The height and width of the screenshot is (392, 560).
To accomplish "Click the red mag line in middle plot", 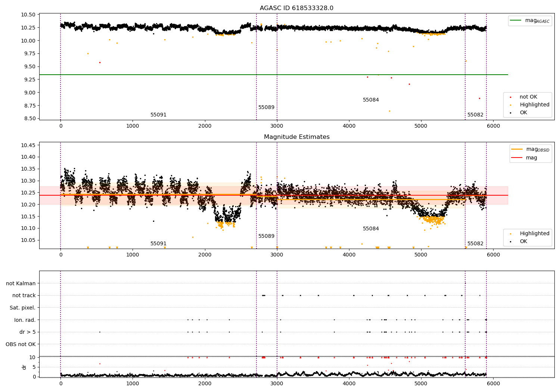I will pos(273,195).
